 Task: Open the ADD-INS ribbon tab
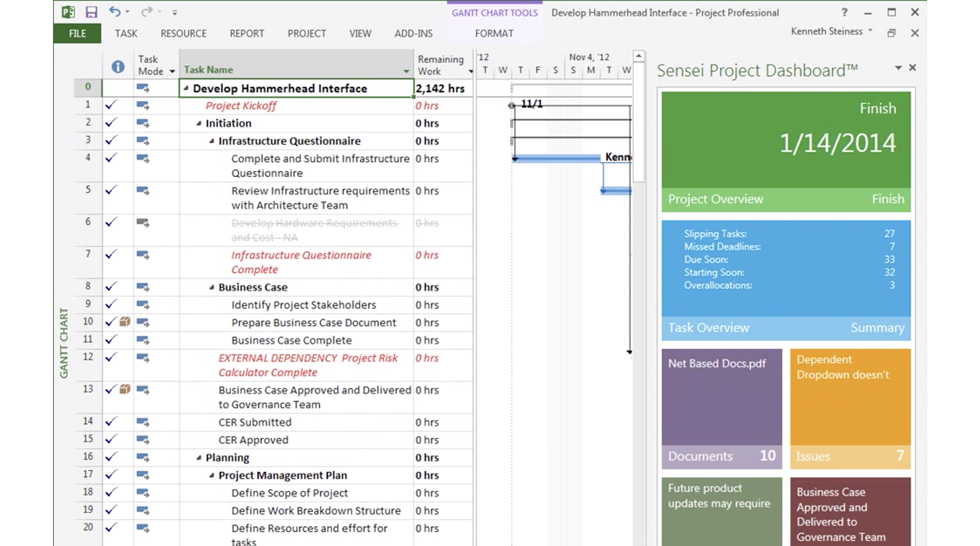(413, 33)
